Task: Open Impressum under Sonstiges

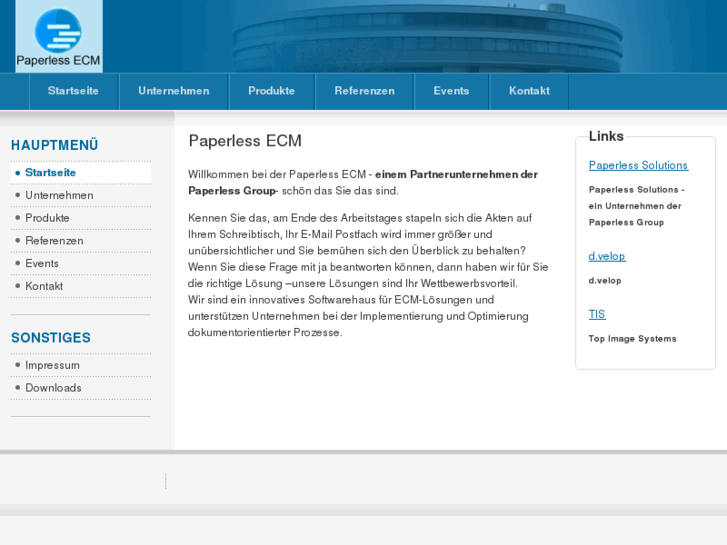Action: click(x=81, y=365)
